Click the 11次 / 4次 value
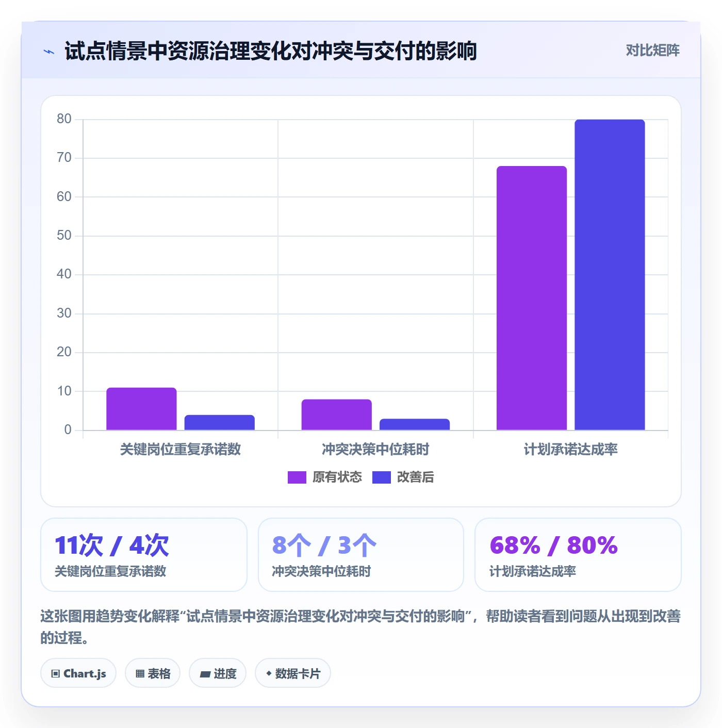 112,545
